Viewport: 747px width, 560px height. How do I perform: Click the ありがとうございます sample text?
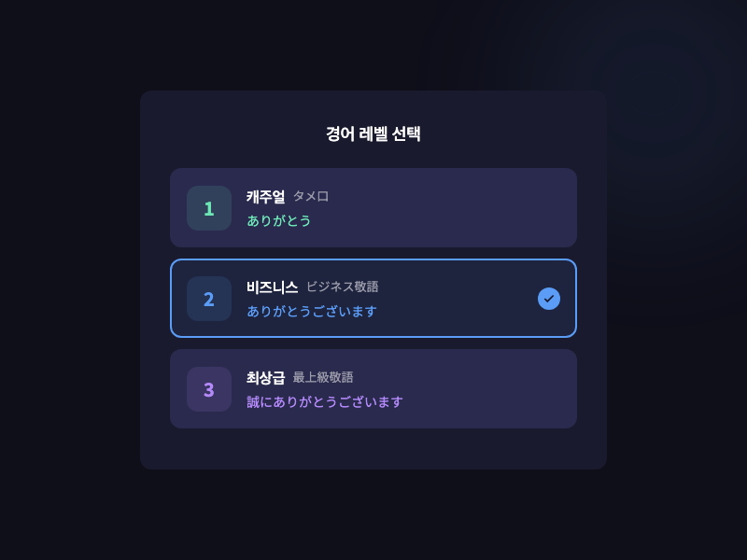[x=312, y=312]
